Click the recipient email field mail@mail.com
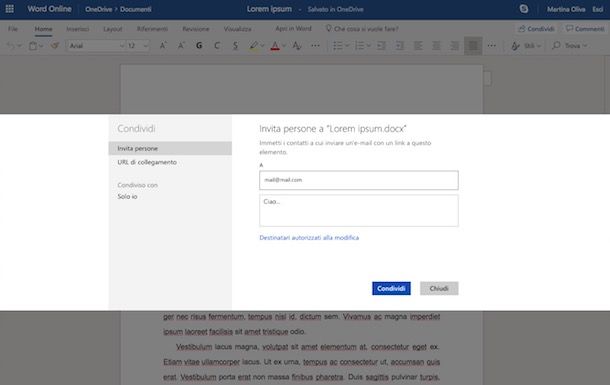This screenshot has width=610, height=385. click(x=359, y=180)
